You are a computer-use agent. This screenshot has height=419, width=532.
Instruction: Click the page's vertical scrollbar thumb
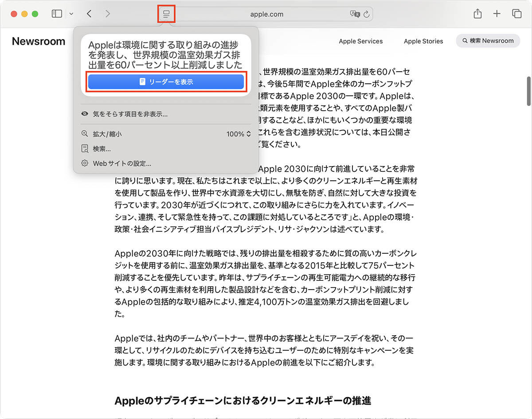tap(528, 91)
